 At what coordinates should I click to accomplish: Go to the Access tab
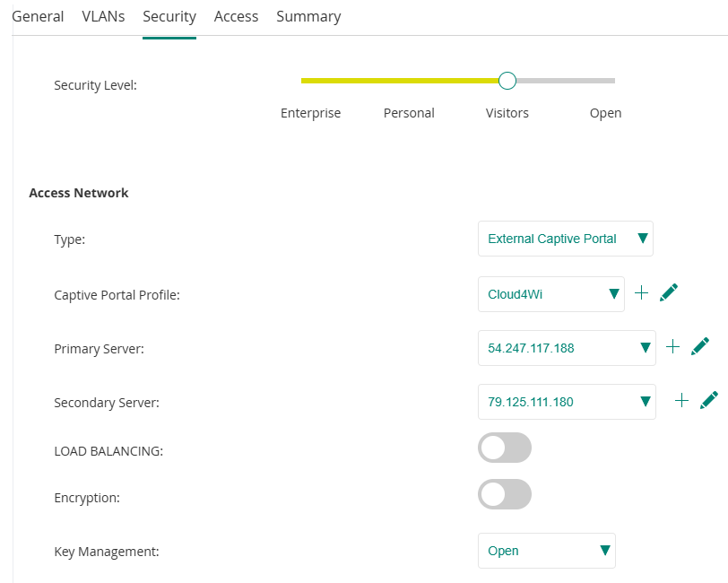click(x=236, y=16)
